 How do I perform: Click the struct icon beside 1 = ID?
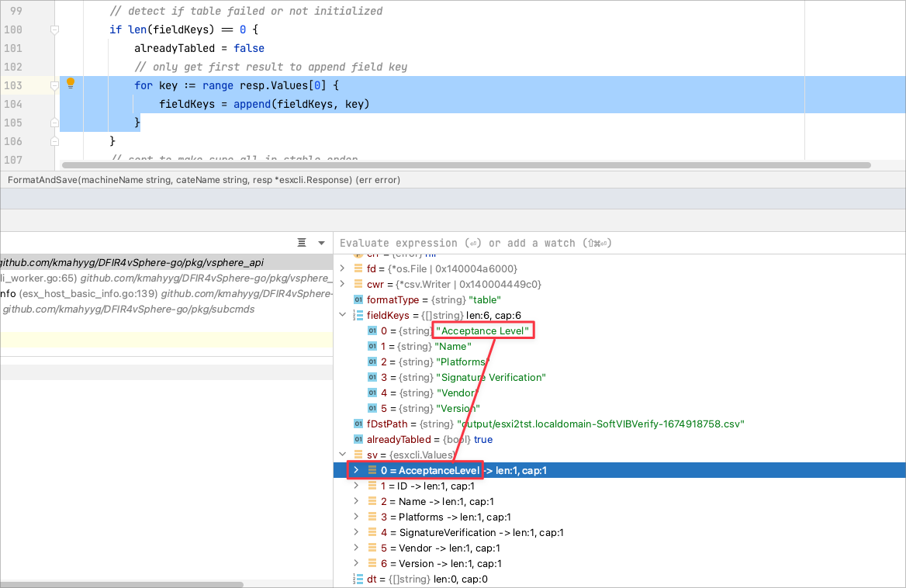click(x=372, y=486)
